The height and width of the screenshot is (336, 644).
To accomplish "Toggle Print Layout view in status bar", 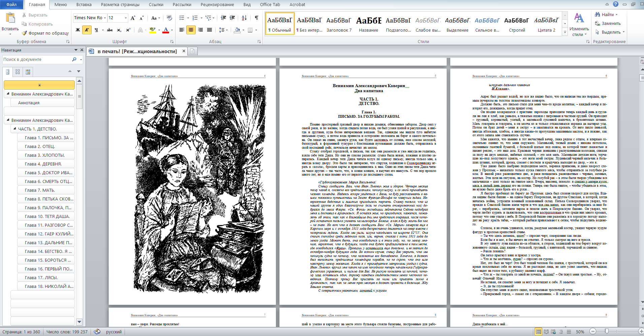I will coord(538,332).
